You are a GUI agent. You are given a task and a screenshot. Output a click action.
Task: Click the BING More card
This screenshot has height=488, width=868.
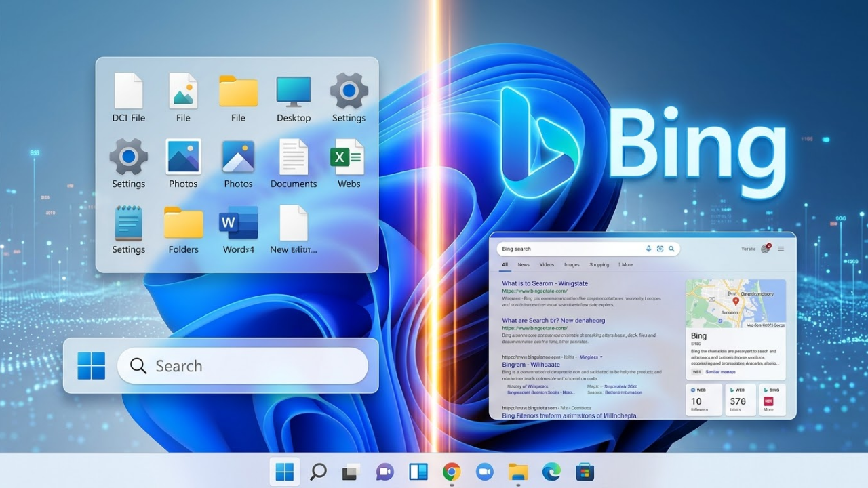pos(773,400)
